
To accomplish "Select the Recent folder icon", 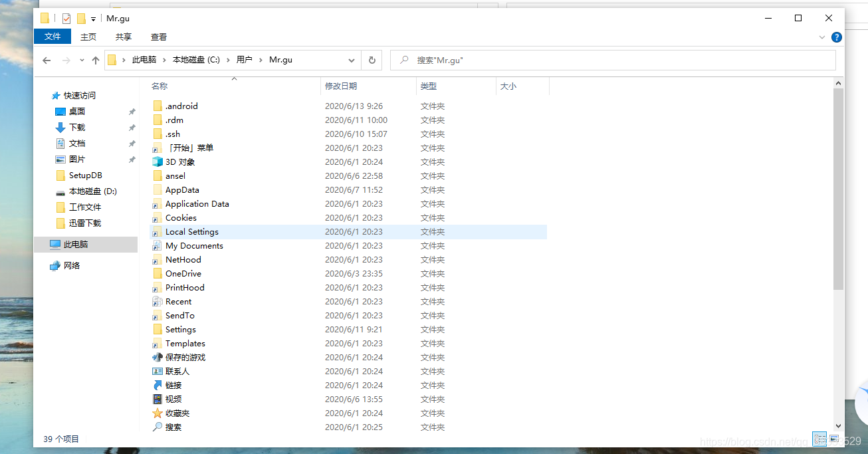I will (158, 301).
